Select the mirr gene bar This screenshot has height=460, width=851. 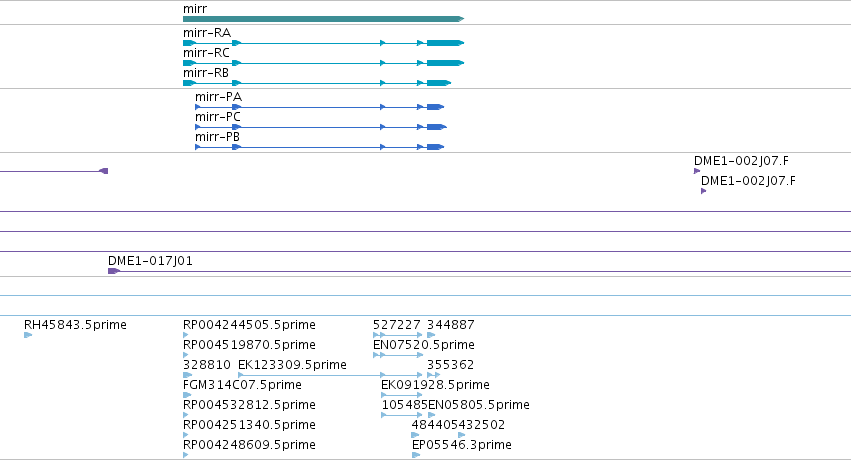pos(323,19)
